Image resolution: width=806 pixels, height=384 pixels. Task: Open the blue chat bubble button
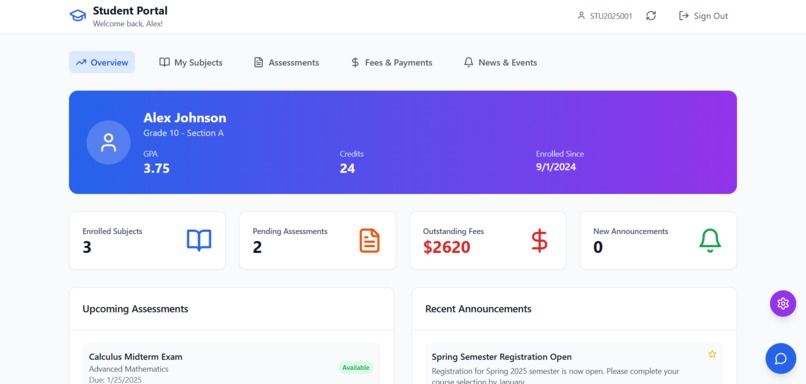[x=781, y=358]
